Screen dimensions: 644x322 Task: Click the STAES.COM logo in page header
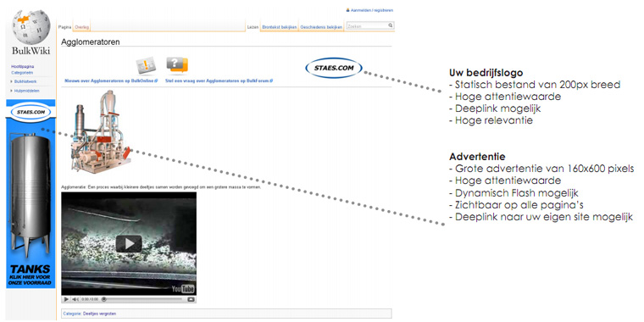(334, 68)
